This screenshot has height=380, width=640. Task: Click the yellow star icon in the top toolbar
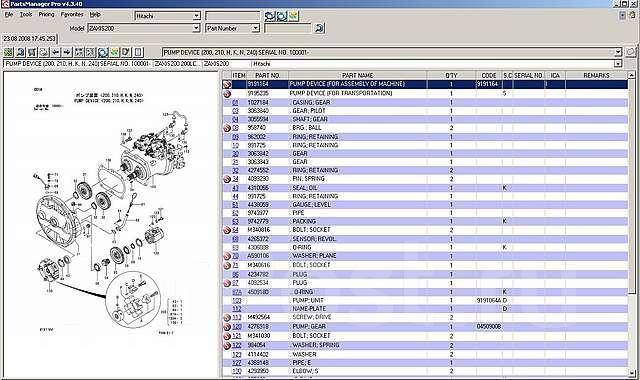click(x=293, y=16)
